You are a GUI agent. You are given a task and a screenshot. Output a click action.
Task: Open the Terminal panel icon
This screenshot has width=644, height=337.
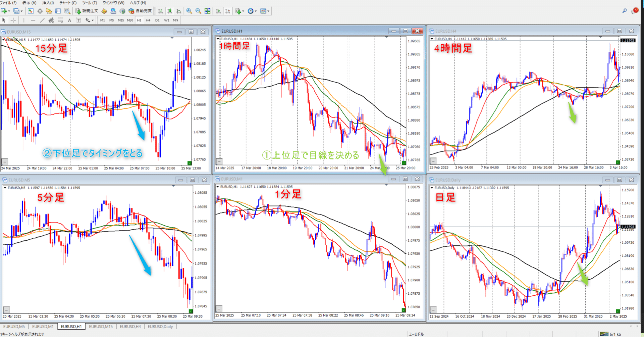coord(58,11)
